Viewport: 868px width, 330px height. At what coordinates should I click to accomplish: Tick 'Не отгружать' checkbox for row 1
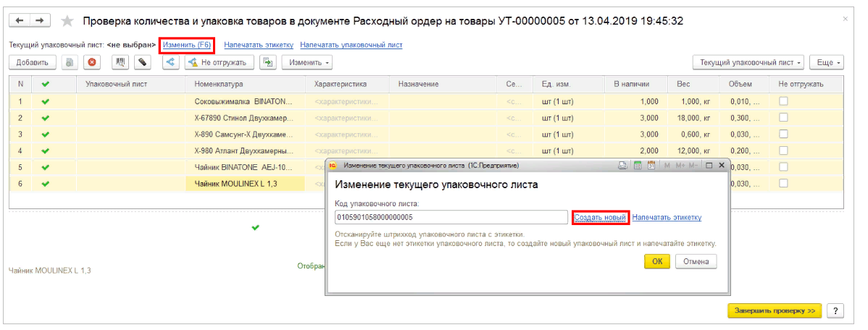[x=783, y=101]
